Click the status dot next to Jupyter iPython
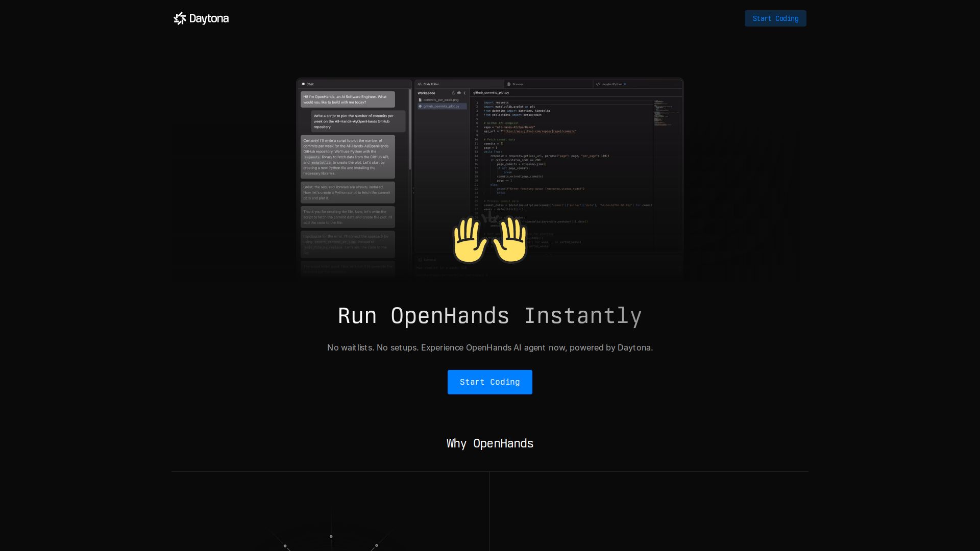Screen dimensions: 980x551 tap(625, 84)
